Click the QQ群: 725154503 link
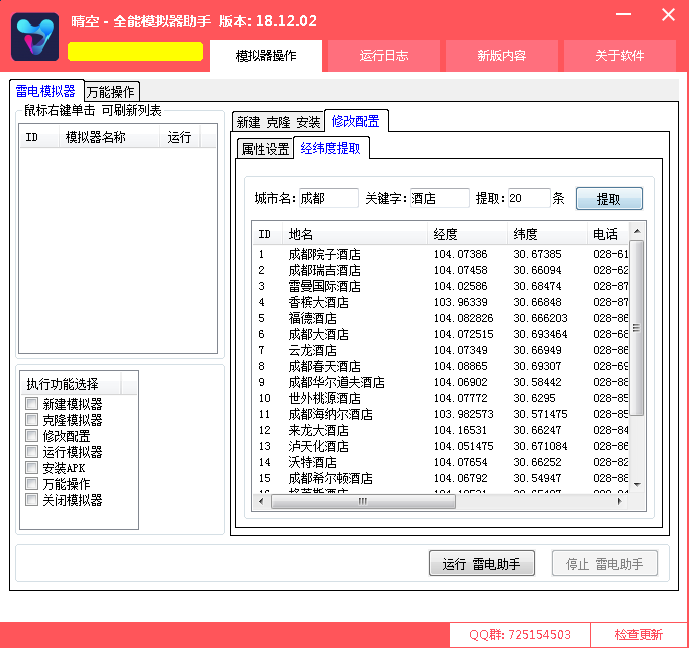This screenshot has width=689, height=648. click(520, 634)
